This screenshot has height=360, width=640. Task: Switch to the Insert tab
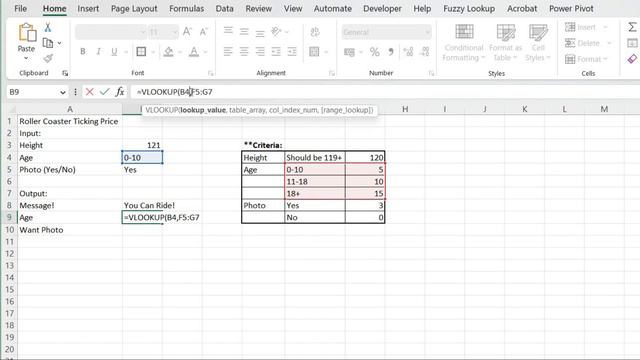click(x=88, y=9)
